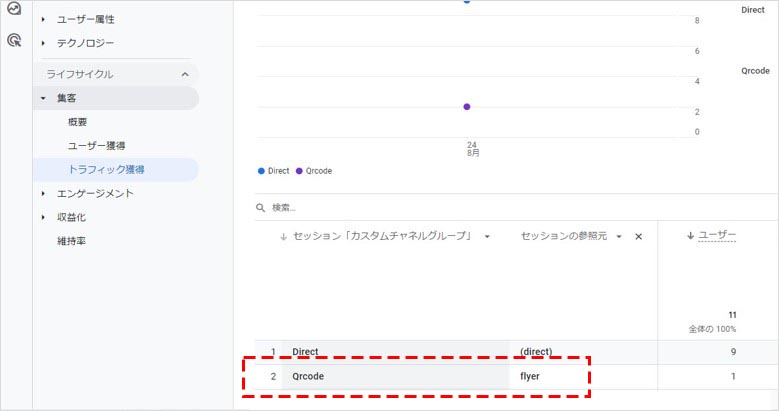
Task: Remove secondary dimension with the X icon
Action: point(638,236)
